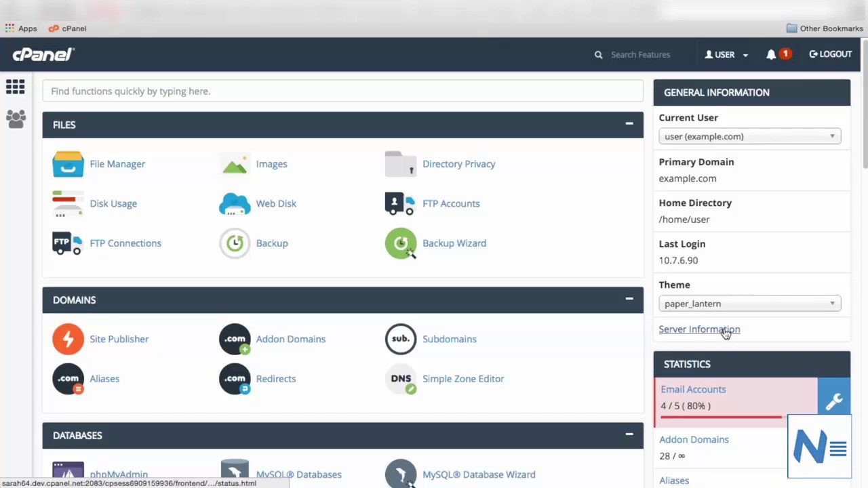This screenshot has height=488, width=868.
Task: Open the Redirects icon
Action: pos(235,379)
